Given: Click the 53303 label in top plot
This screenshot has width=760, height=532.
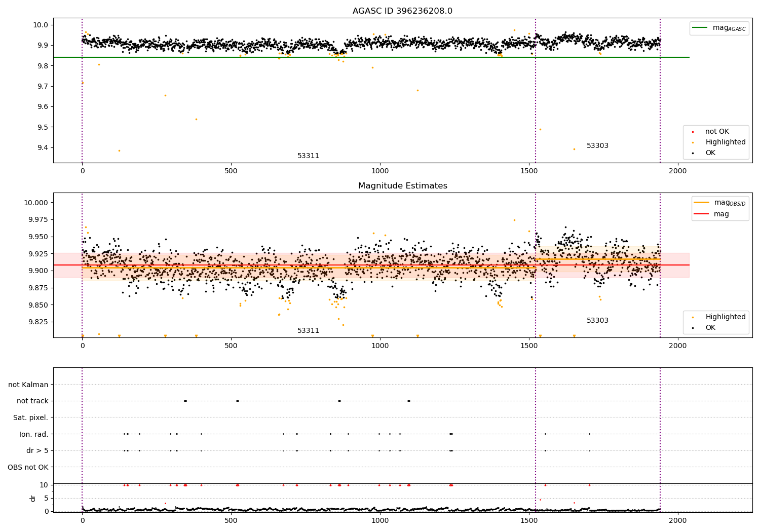Looking at the screenshot, I should coord(597,146).
